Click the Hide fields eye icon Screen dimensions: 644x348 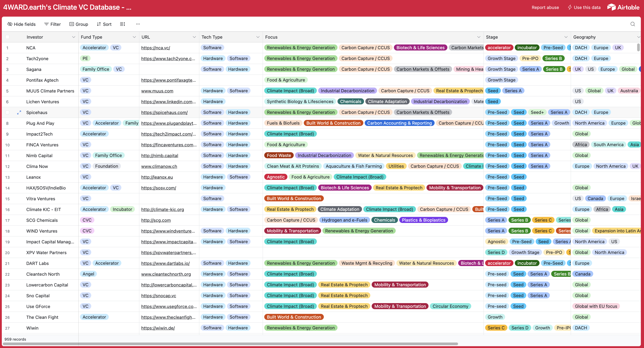[x=10, y=24]
